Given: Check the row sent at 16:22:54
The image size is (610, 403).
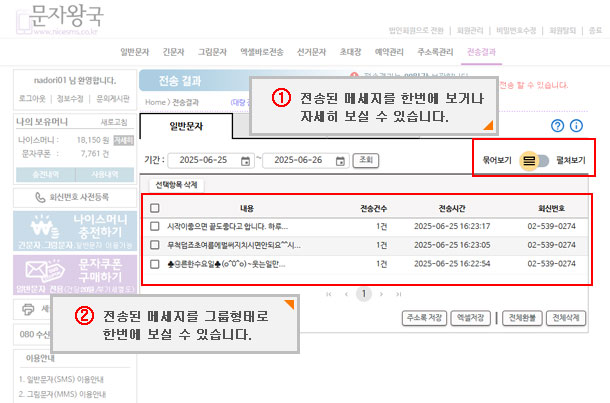Looking at the screenshot, I should (154, 264).
